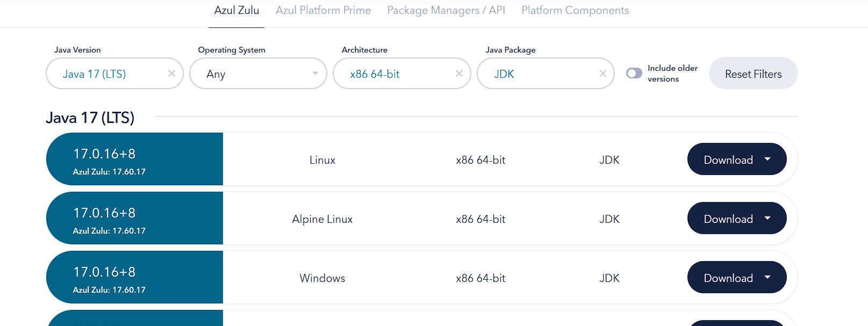Screen dimensions: 868x326
Task: Click the Java Package selection field
Action: [x=546, y=74]
